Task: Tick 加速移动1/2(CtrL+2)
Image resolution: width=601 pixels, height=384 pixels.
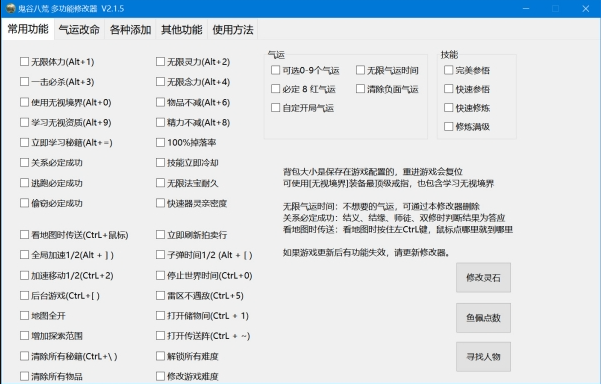Action: coord(25,275)
